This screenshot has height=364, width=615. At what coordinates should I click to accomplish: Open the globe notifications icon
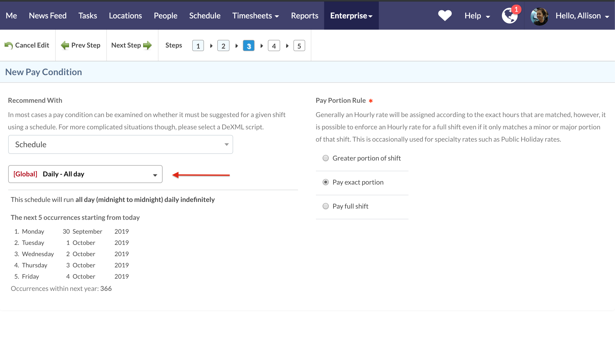(509, 16)
